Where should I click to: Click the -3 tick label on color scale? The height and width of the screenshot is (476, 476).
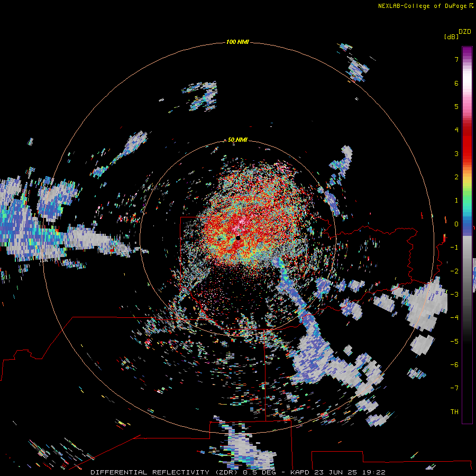[x=454, y=295]
